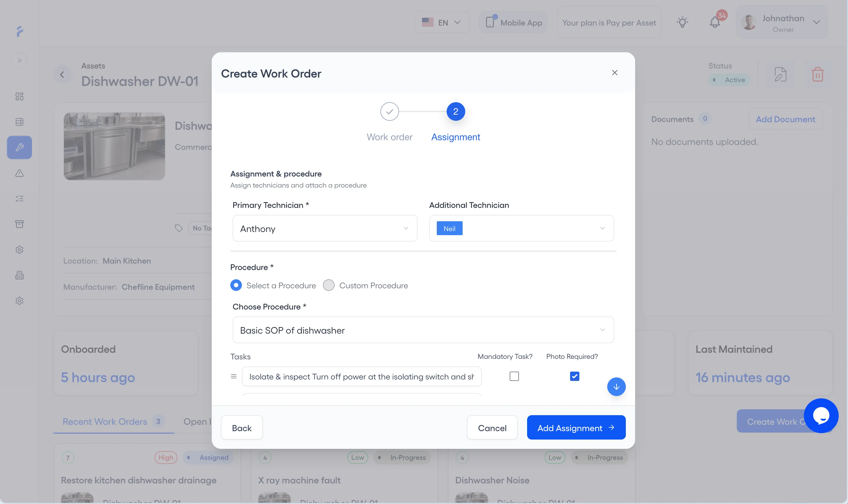Click the US flag language icon
The height and width of the screenshot is (504, 848).
[x=427, y=22]
